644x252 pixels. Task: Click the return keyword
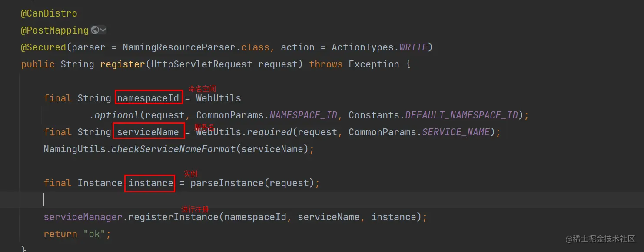[x=60, y=234]
